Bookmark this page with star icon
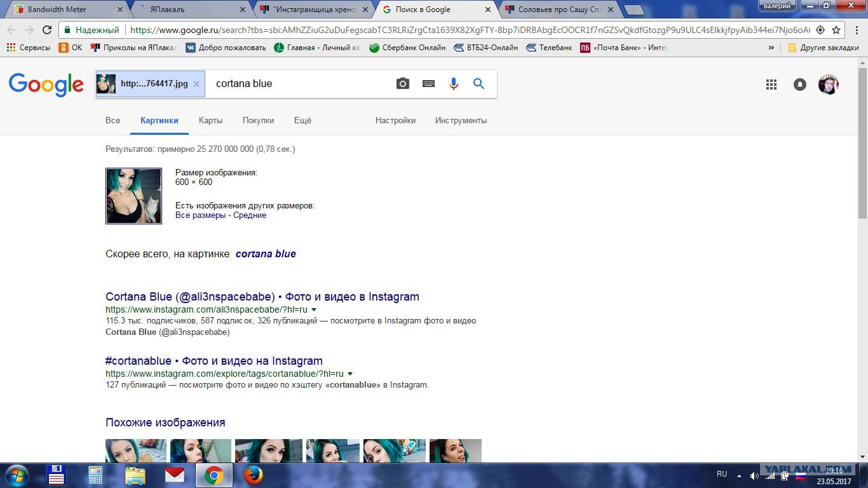Image resolution: width=868 pixels, height=488 pixels. tap(836, 30)
